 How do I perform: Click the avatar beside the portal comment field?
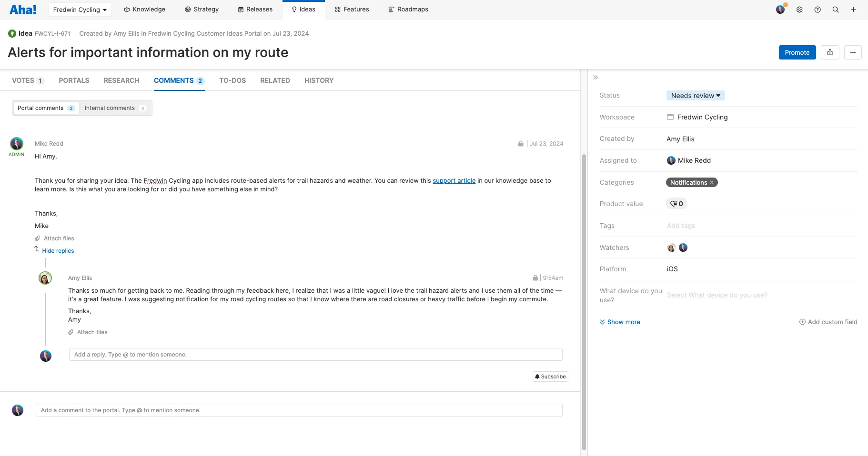pos(18,410)
